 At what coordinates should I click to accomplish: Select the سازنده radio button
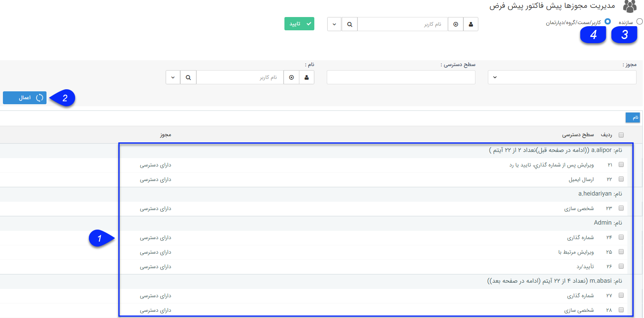click(639, 22)
